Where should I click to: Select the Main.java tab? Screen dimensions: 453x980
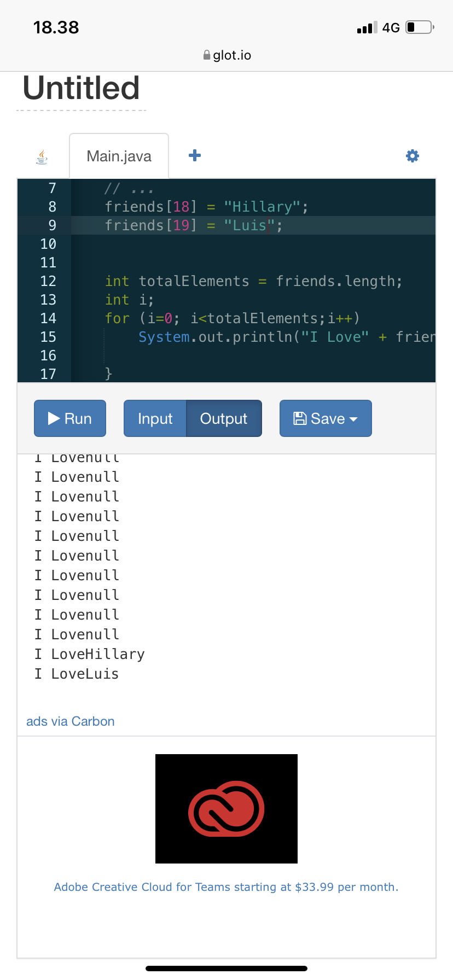119,156
